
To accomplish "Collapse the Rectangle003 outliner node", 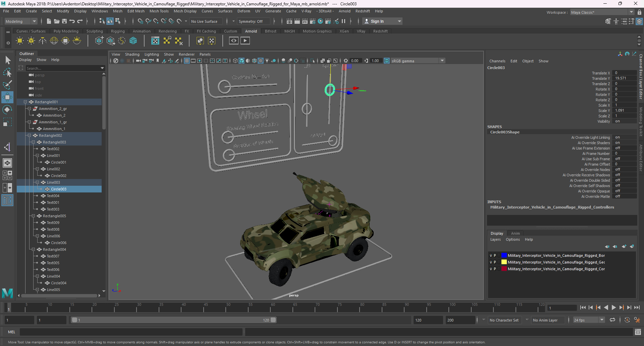I will [33, 142].
